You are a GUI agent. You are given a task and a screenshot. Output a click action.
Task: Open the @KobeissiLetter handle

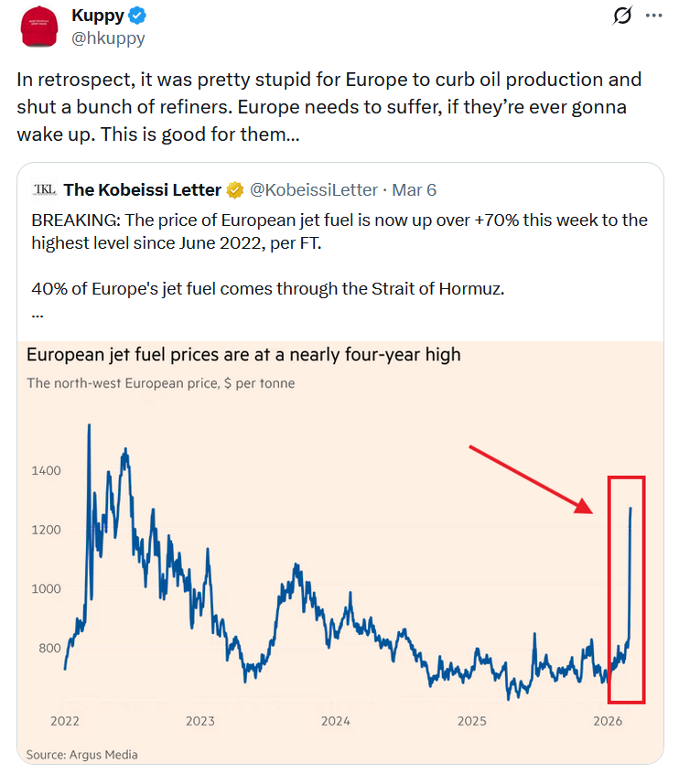(x=313, y=190)
